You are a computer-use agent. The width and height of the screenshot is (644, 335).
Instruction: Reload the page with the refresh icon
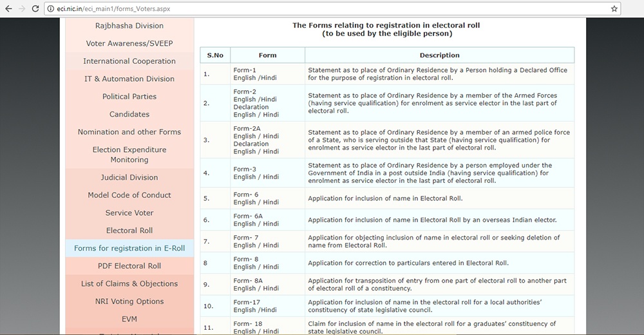(x=37, y=9)
